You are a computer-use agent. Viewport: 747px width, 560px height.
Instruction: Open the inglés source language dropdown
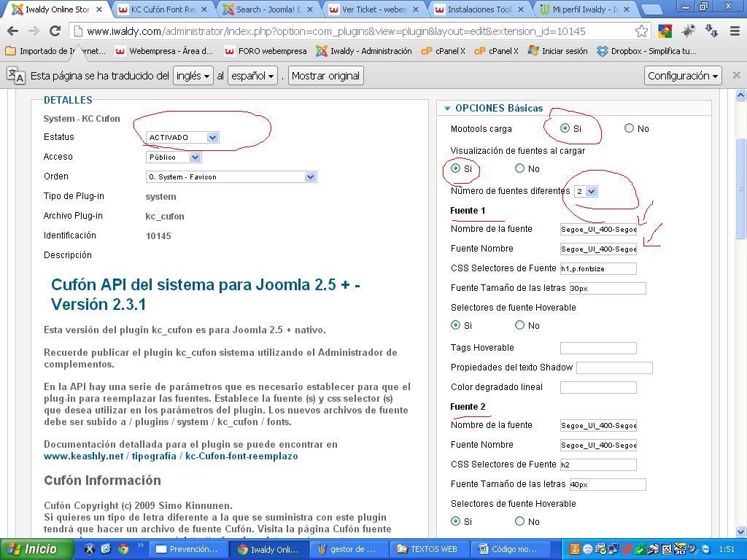click(x=193, y=76)
